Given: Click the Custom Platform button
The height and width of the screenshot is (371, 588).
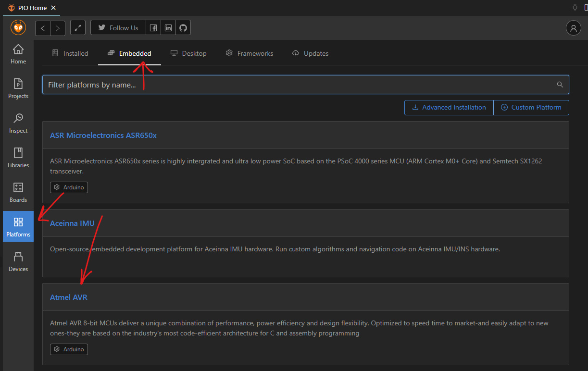Looking at the screenshot, I should coord(531,108).
